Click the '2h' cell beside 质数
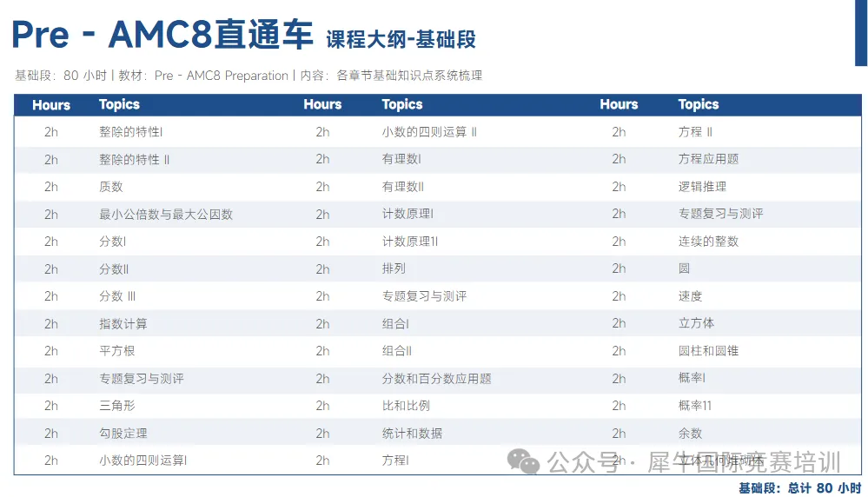This screenshot has height=497, width=868. pos(51,187)
